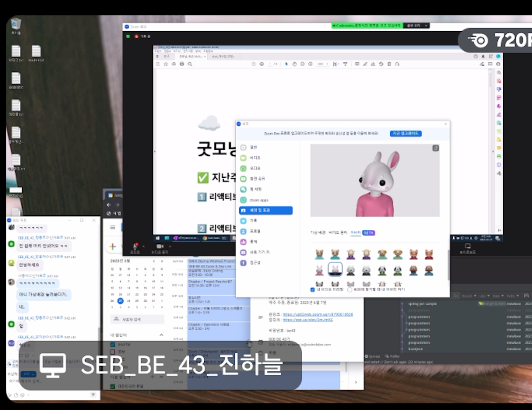Click the star bookmark icon in PDF toolbar

(166, 64)
